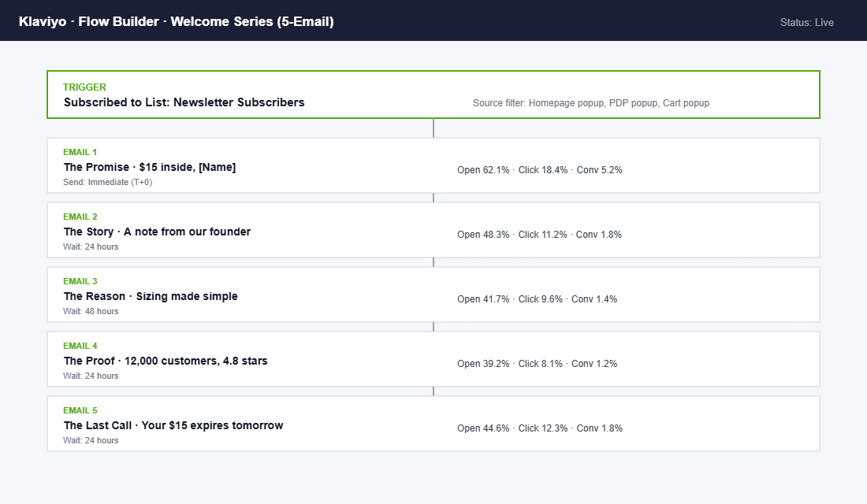This screenshot has height=504, width=867.
Task: Click the 'Wait: 24 hours' text under Email 5
Action: click(x=91, y=441)
